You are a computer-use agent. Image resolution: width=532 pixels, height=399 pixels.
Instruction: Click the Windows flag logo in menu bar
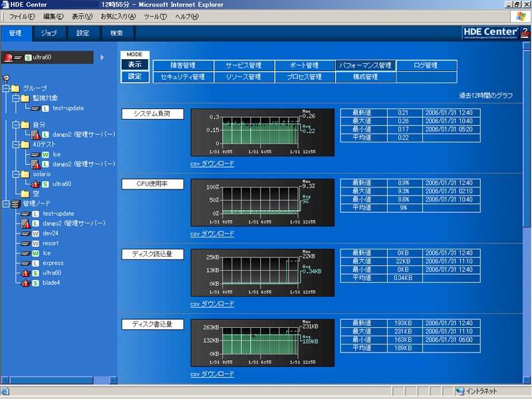(x=521, y=16)
